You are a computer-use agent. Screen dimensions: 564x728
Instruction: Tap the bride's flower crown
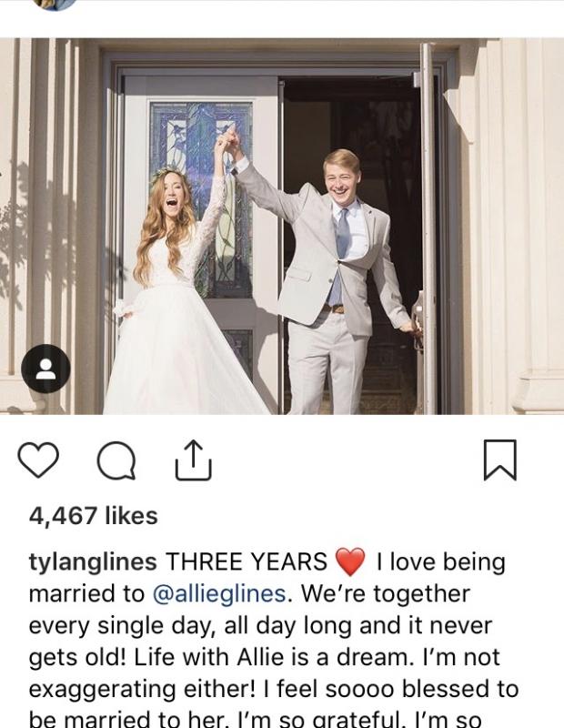coord(168,176)
